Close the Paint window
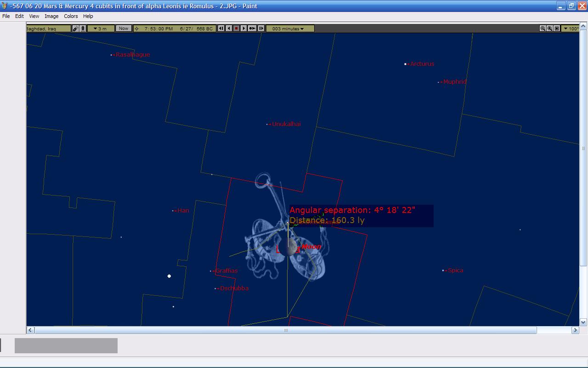This screenshot has width=588, height=368. (x=582, y=6)
